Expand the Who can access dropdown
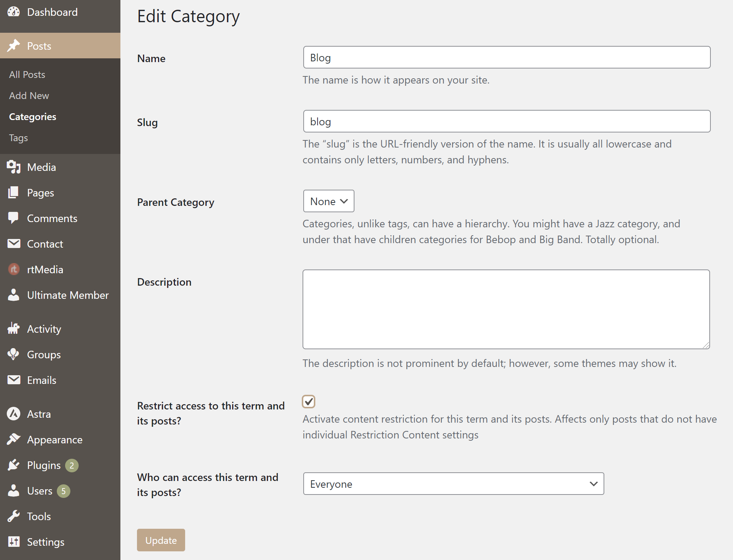Image resolution: width=733 pixels, height=560 pixels. [453, 484]
